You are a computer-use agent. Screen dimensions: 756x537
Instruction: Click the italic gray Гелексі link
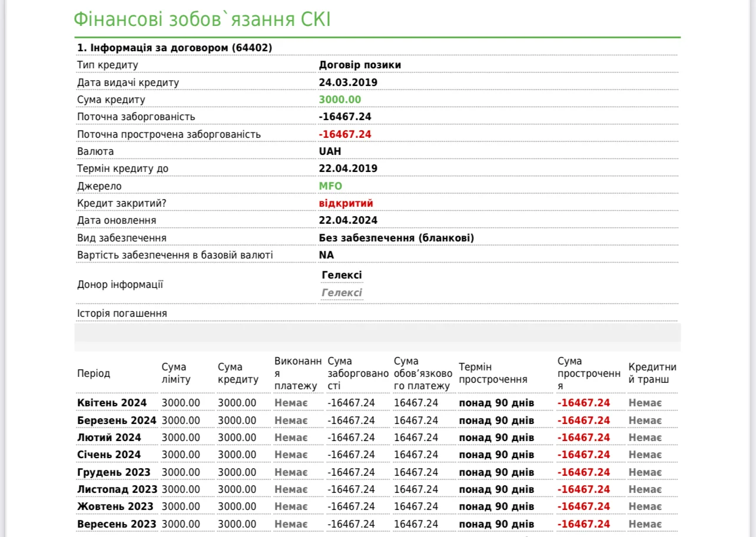pos(341,293)
